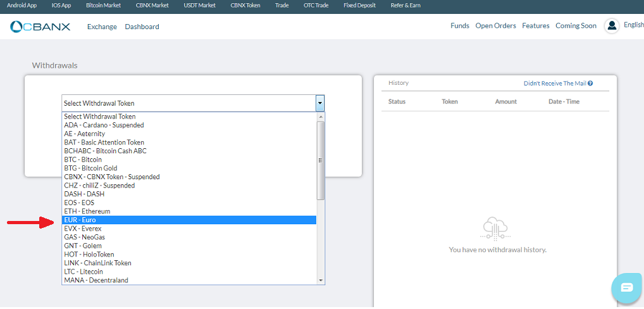Go to CBNX Market
The image size is (644, 309).
(x=152, y=6)
